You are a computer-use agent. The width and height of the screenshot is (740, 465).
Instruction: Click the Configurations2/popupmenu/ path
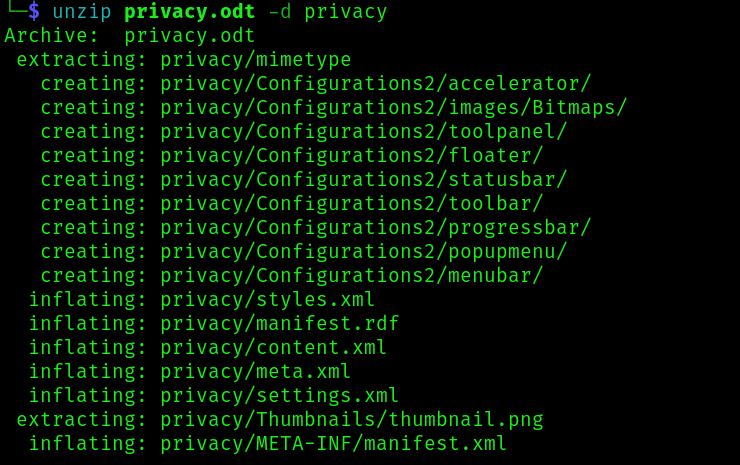click(x=363, y=252)
